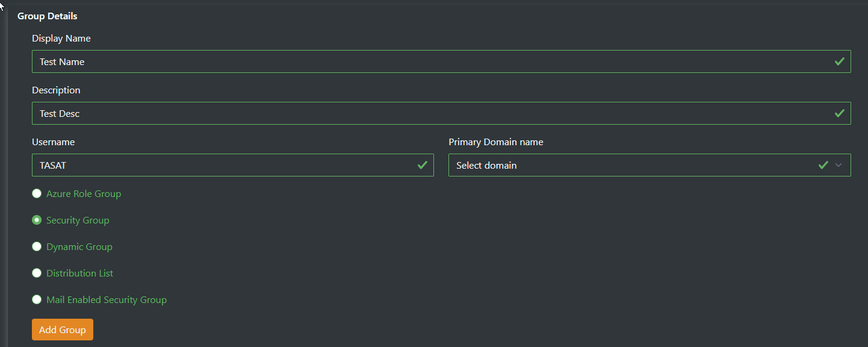Click the Display Name label
Image resolution: width=868 pixels, height=347 pixels.
[x=61, y=38]
